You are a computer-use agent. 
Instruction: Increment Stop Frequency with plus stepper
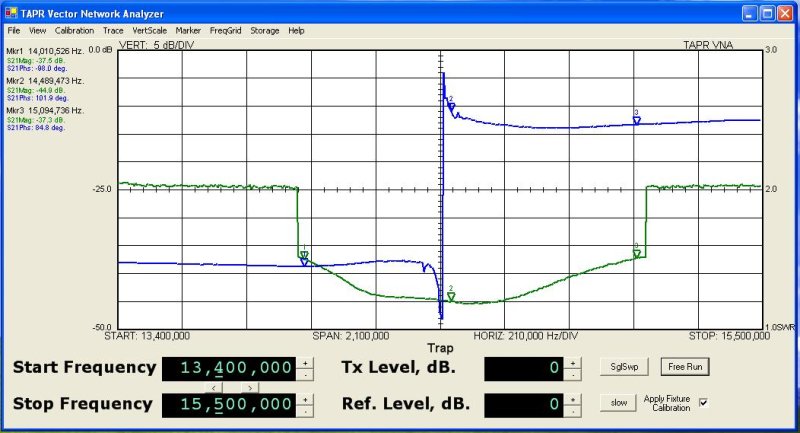click(305, 399)
